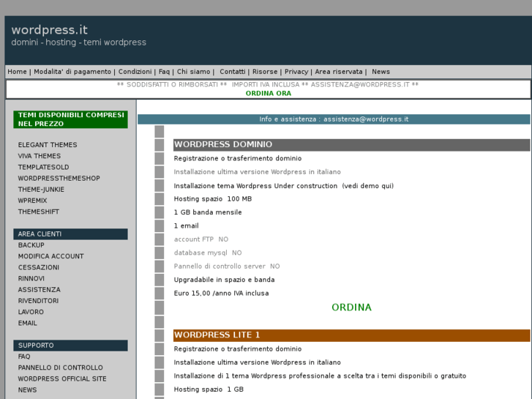Open Modifica Account link
Screen dimensions: 532x399
point(51,256)
